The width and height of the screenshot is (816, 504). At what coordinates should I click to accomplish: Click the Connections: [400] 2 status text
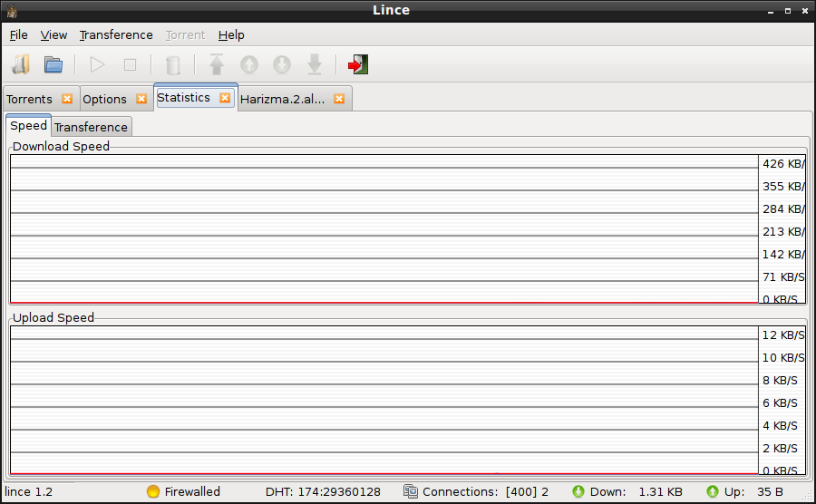(x=485, y=491)
